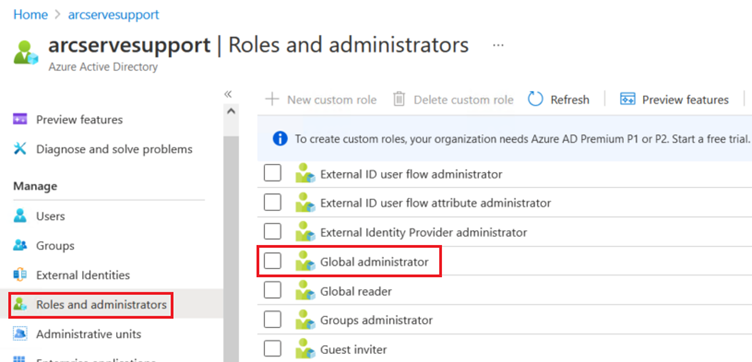Open the ellipsis more options menu
This screenshot has height=362, width=752.
tap(498, 46)
